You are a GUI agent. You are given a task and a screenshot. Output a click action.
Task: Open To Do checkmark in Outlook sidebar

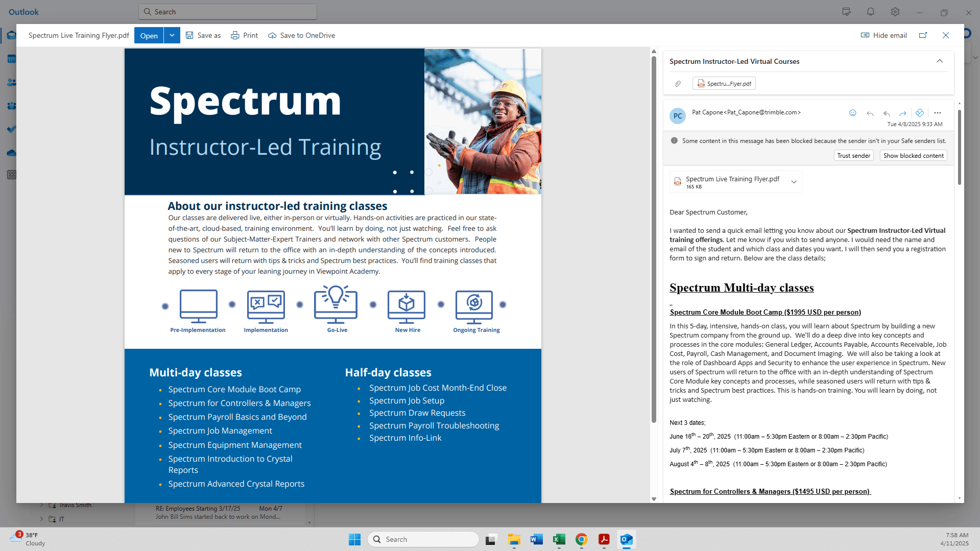point(11,129)
